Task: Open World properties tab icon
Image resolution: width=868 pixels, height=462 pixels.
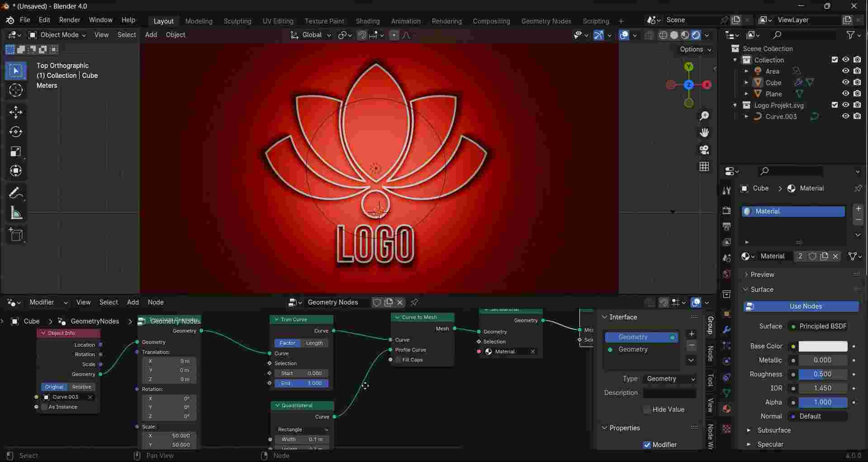Action: 726,274
